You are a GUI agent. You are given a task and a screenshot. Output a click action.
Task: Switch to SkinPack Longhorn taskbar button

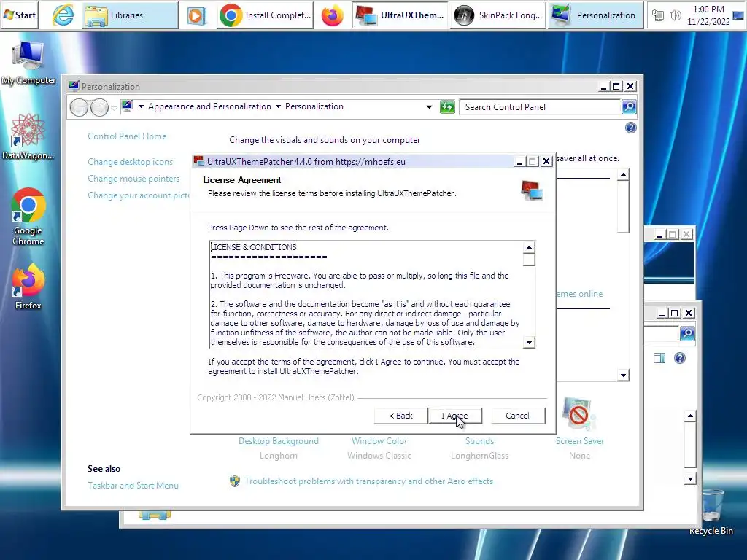tap(498, 15)
